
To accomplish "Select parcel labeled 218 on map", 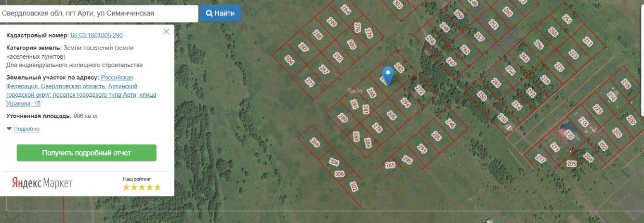I will click(626, 83).
